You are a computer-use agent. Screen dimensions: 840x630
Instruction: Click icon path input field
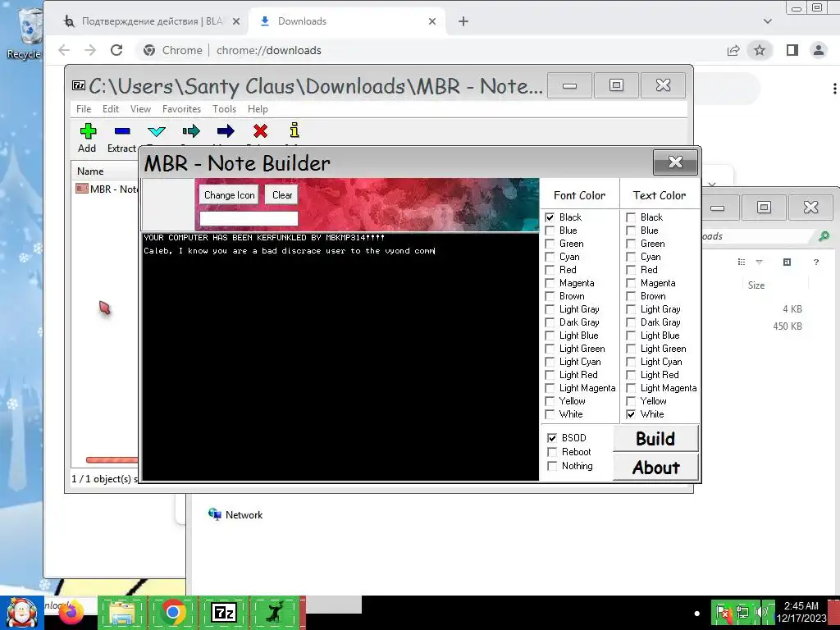click(x=249, y=218)
